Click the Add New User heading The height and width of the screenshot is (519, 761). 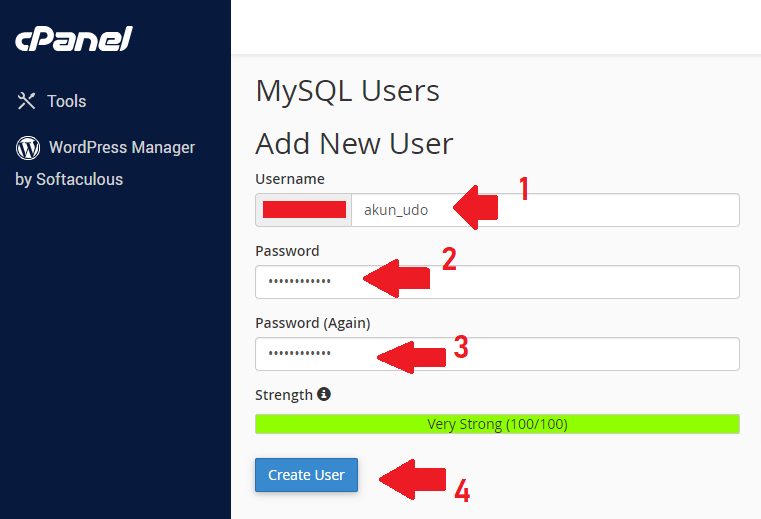(354, 144)
